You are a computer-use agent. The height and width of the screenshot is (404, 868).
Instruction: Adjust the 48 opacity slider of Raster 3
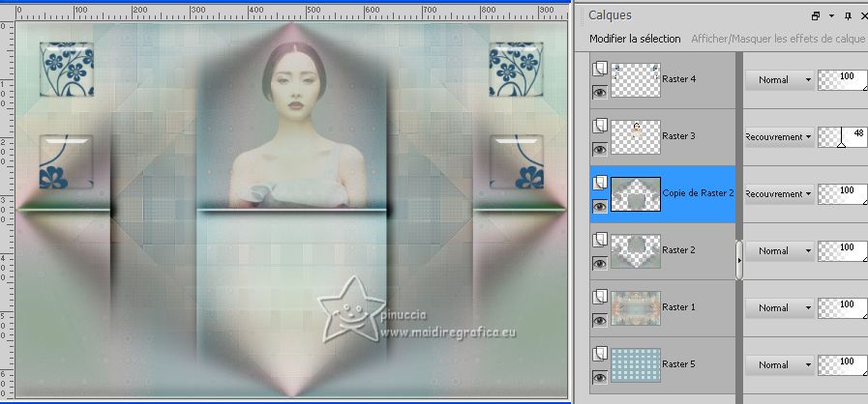point(843,137)
